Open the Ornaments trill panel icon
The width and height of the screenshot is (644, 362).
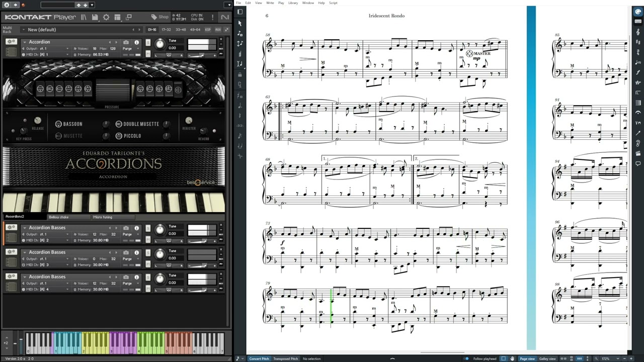638,82
